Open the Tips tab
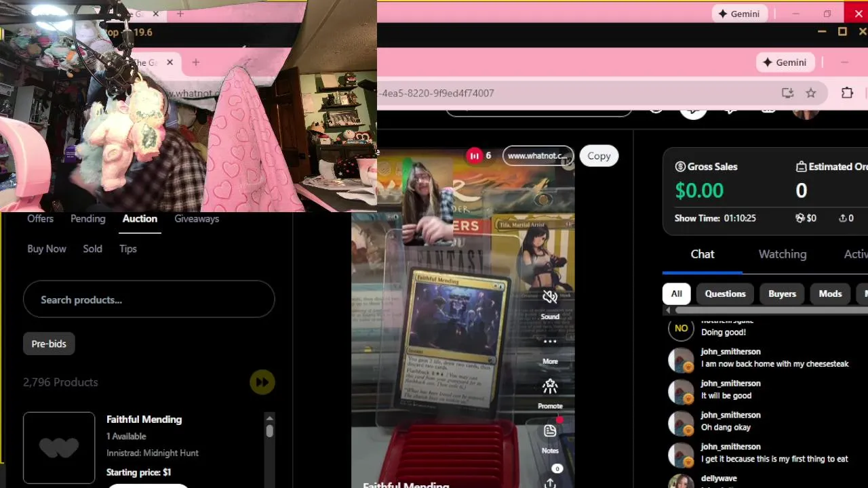 (x=128, y=249)
